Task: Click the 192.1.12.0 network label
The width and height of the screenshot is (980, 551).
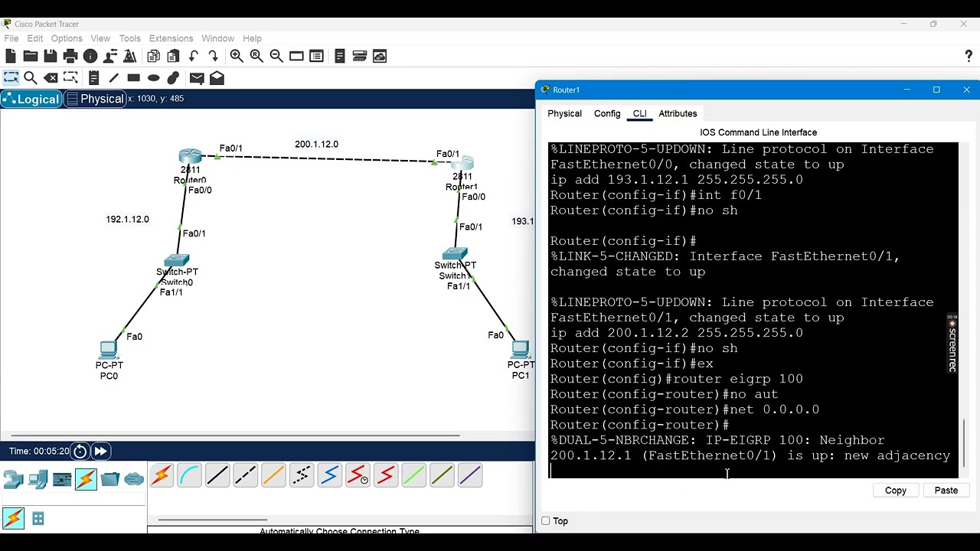Action: (x=127, y=219)
